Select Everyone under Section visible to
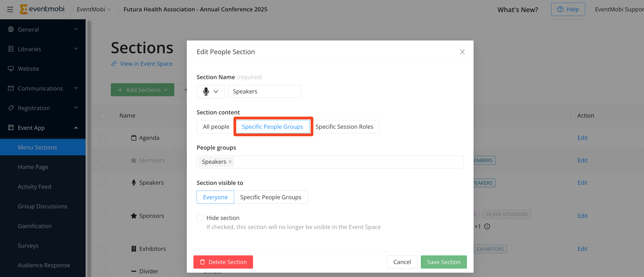Viewport: 644px width, 277px height. tap(215, 197)
